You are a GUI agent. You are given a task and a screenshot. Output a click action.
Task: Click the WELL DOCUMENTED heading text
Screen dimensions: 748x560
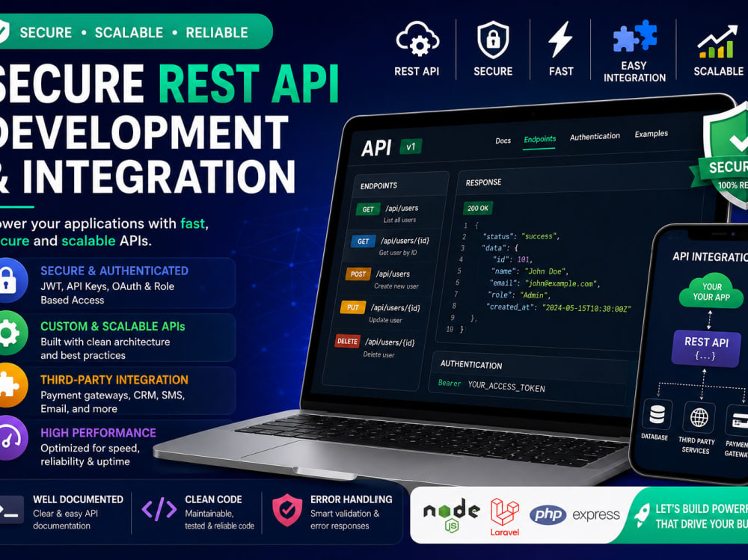click(x=79, y=499)
